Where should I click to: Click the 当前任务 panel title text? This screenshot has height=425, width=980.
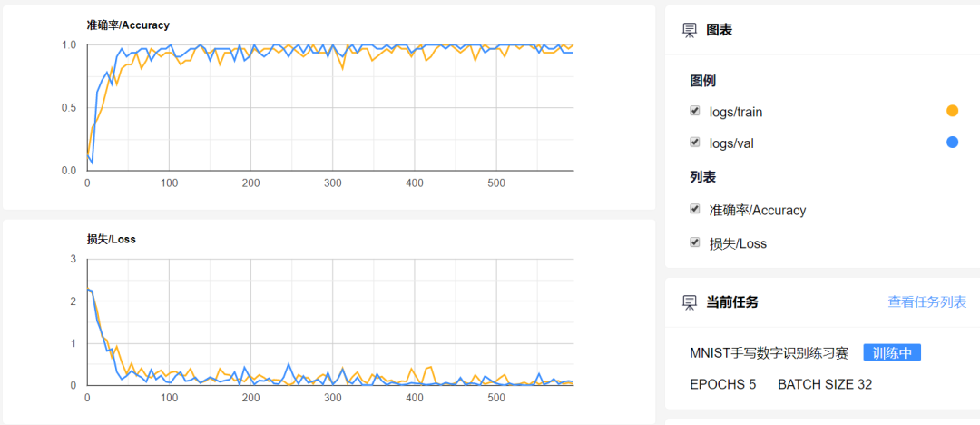pos(731,302)
